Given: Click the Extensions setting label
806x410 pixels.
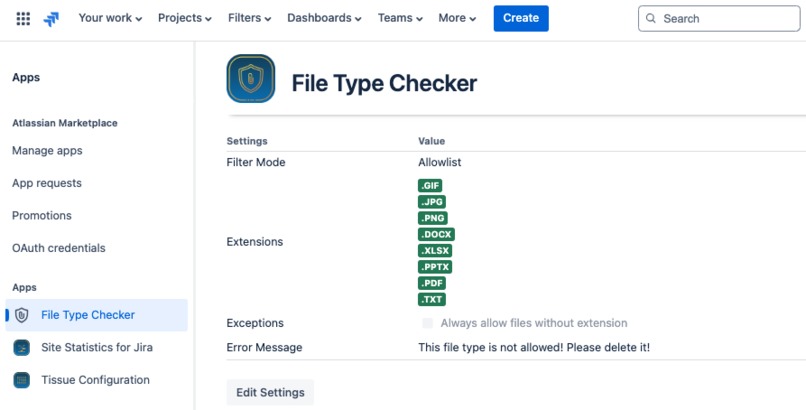Looking at the screenshot, I should [255, 241].
